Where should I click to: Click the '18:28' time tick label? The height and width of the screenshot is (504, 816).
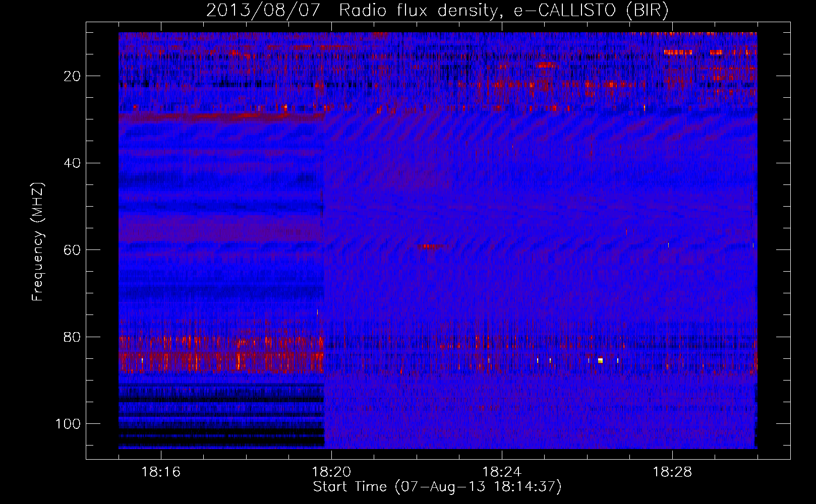[672, 472]
